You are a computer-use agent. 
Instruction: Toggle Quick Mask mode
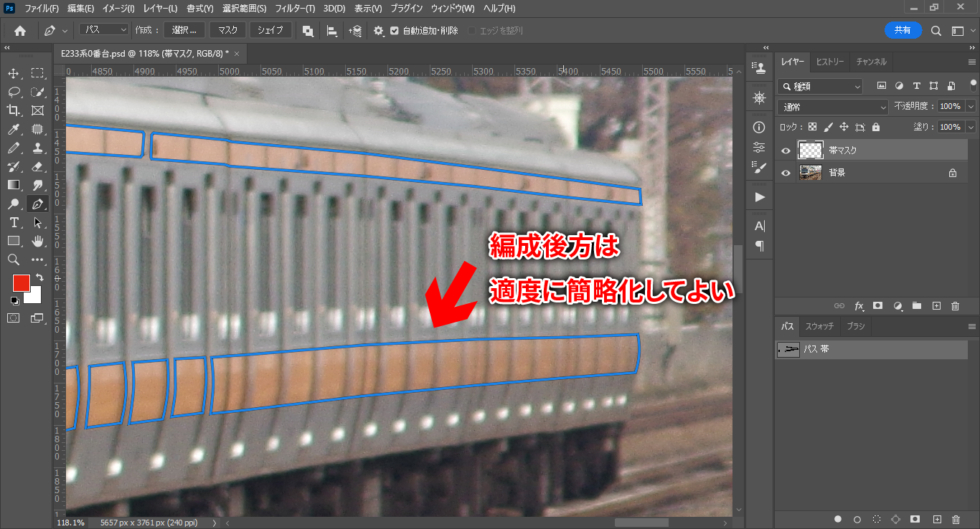[x=14, y=318]
